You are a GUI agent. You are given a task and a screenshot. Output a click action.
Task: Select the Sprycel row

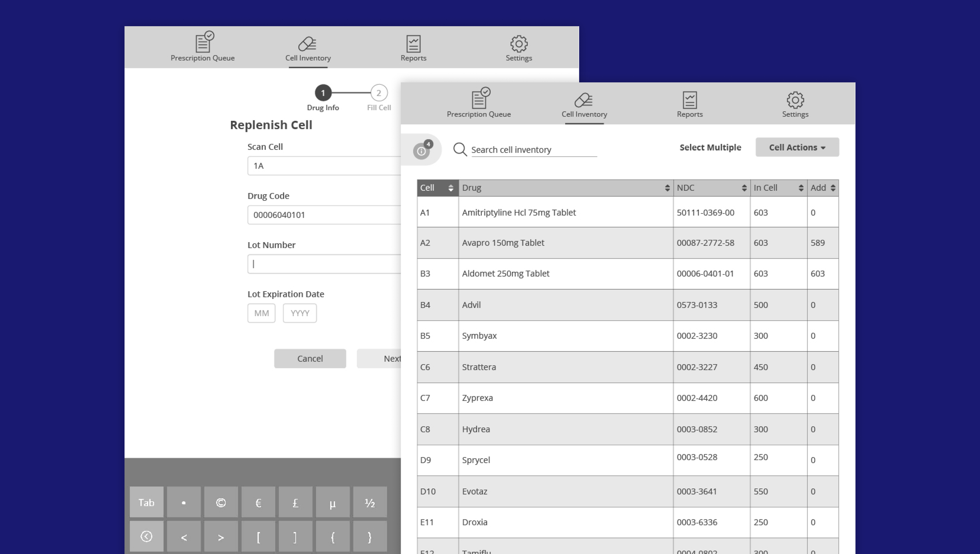(628, 460)
